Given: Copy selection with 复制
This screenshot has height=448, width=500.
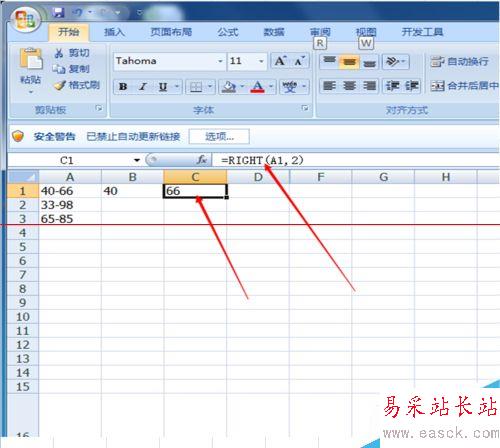Looking at the screenshot, I should (71, 69).
